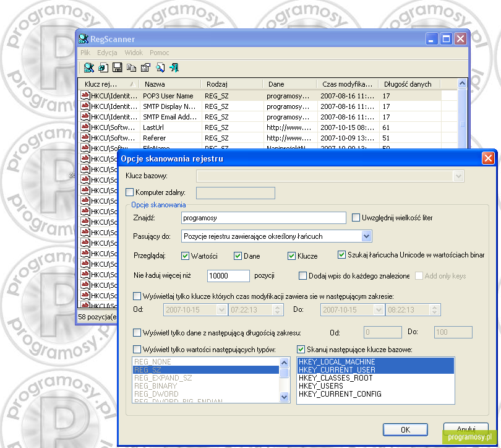Click the Znajdź field containing programosy
Viewport: 501px width, 448px height.
point(263,218)
